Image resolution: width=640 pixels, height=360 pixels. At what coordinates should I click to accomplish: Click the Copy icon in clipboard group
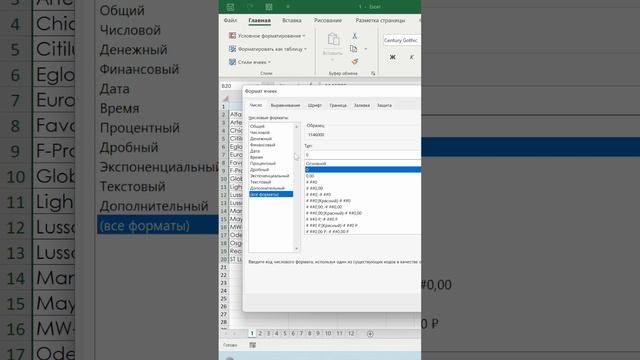tap(353, 49)
